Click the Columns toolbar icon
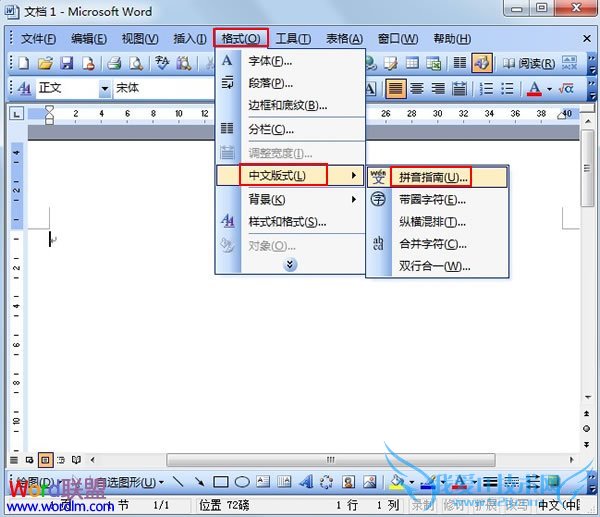 tap(460, 63)
